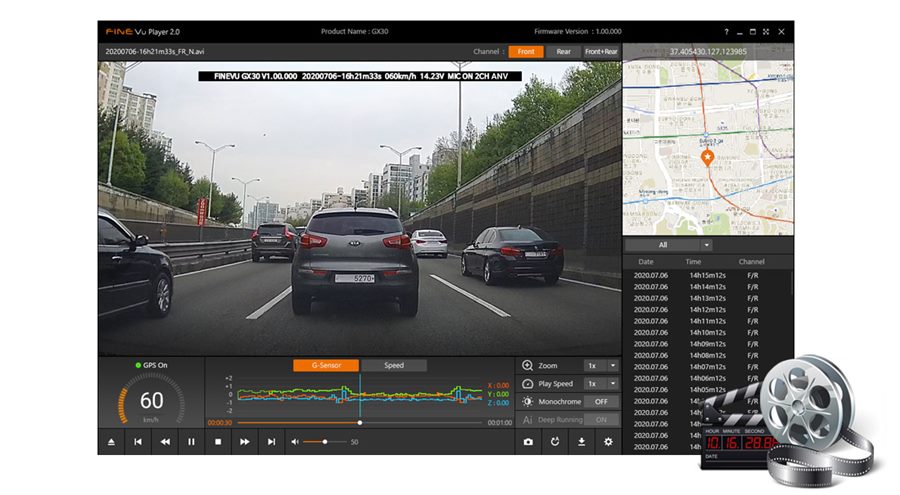Click the 60 km/h speedometer gauge
This screenshot has height=495, width=900.
[151, 400]
